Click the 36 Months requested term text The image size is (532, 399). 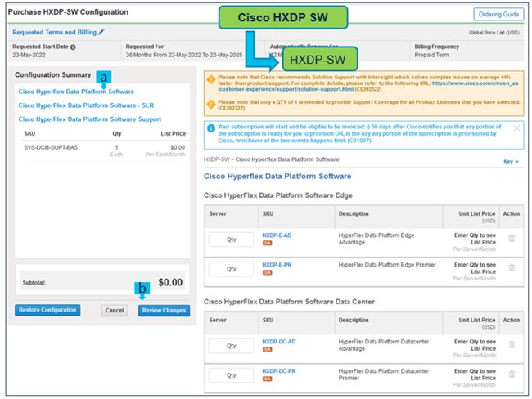point(184,55)
